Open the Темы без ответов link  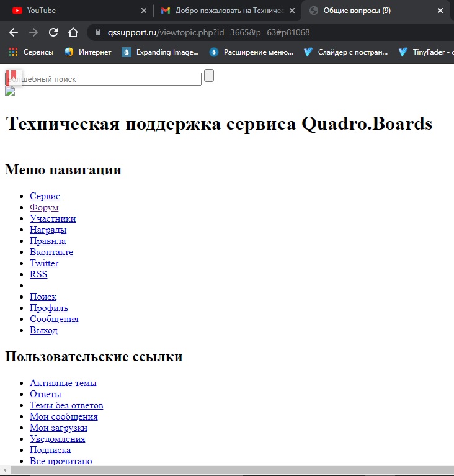pyautogui.click(x=66, y=405)
